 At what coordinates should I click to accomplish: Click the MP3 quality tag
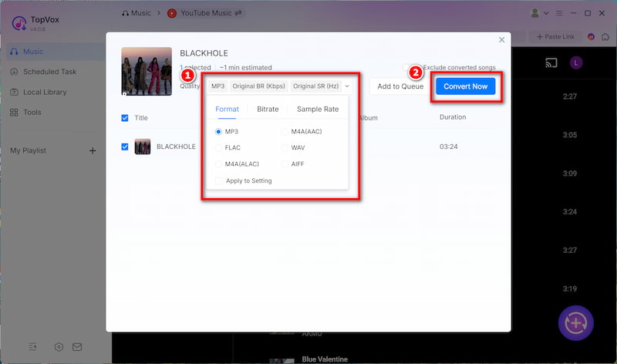(218, 86)
